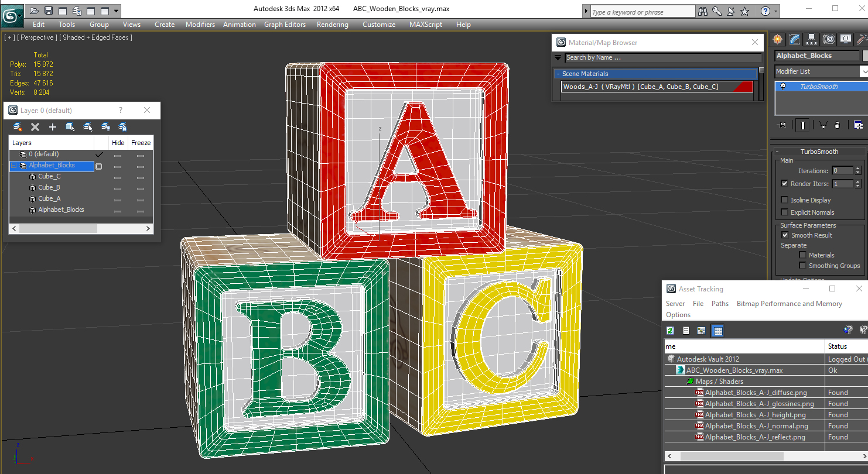
Task: Click the Help question mark icon in title bar
Action: point(765,11)
